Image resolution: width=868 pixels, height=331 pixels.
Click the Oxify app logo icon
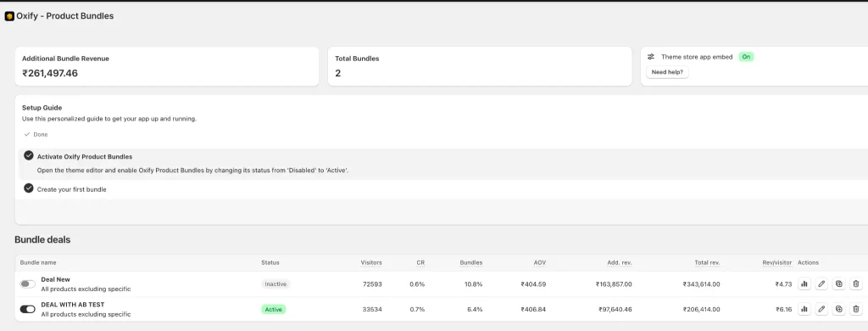[9, 16]
